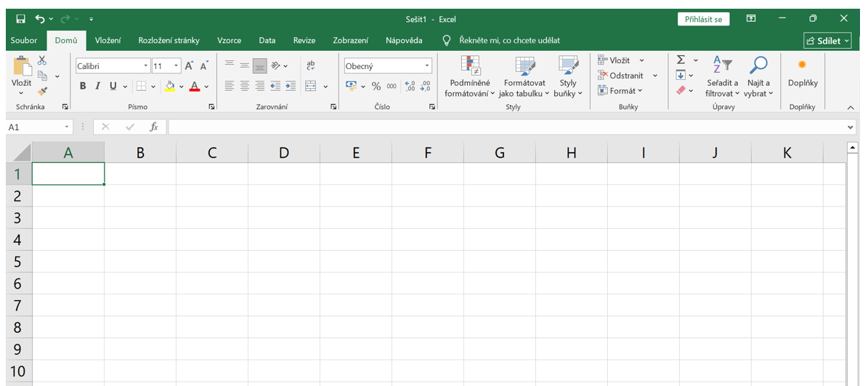Click the percent style icon
This screenshot has height=386, width=868.
pos(376,87)
